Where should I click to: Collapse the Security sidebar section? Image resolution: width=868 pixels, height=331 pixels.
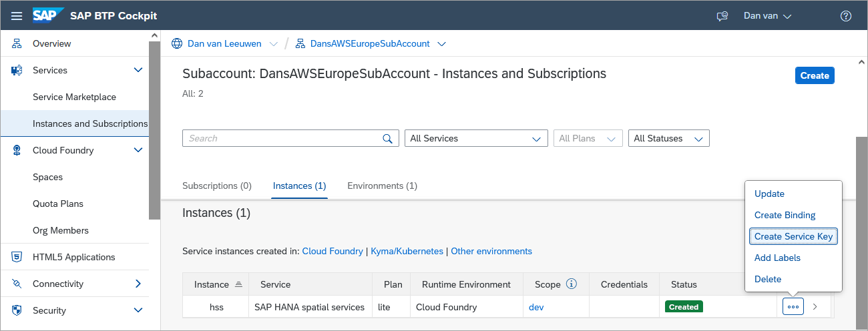point(138,310)
